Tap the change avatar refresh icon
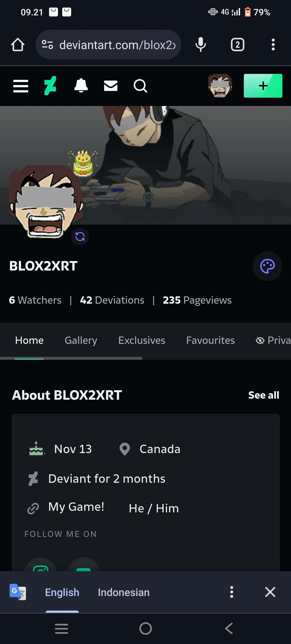291x644 pixels. (x=80, y=237)
